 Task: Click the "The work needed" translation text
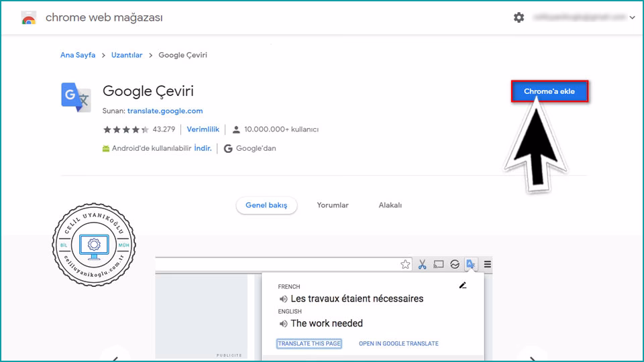tap(327, 323)
